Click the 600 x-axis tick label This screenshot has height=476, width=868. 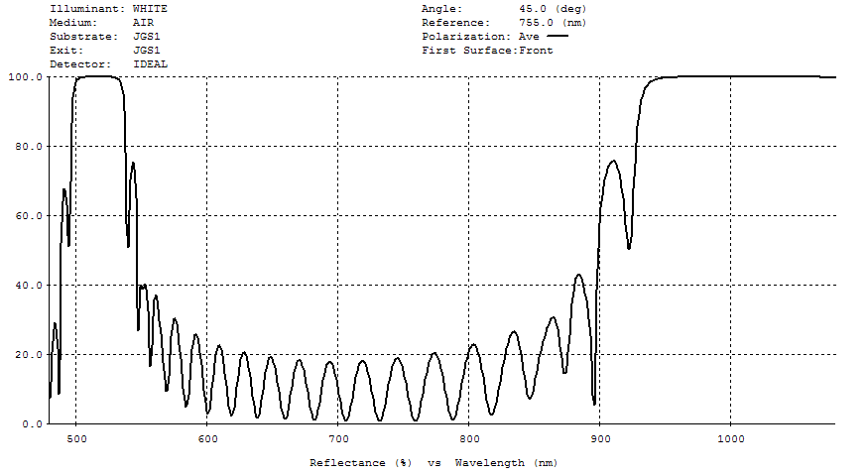coord(206,438)
